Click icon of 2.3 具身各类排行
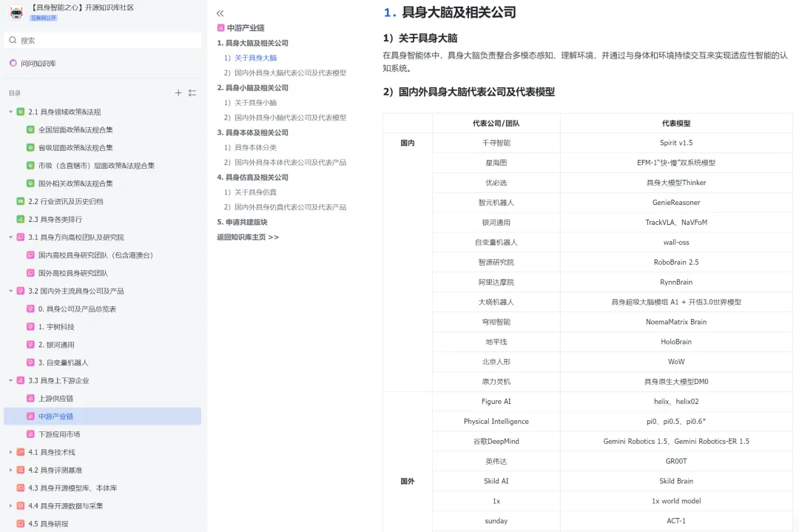 pyautogui.click(x=21, y=219)
